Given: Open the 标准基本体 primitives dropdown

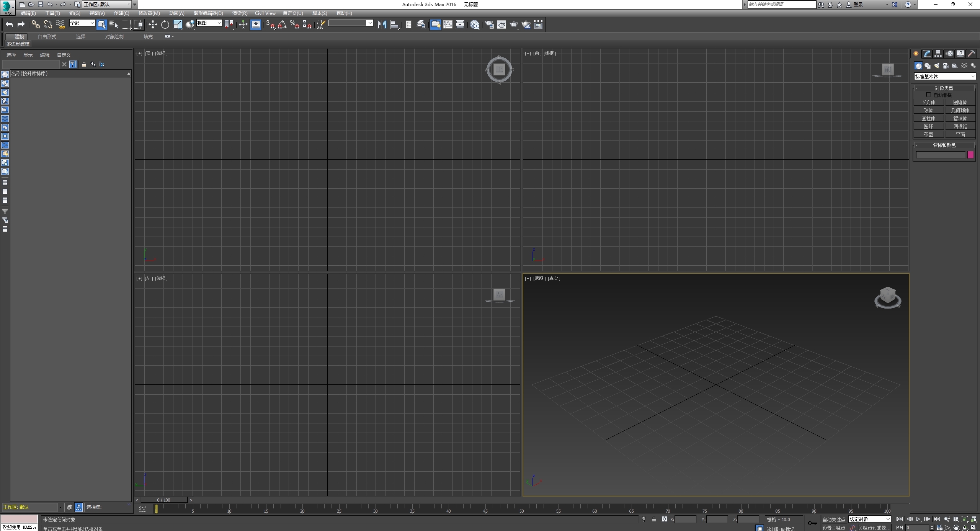Looking at the screenshot, I should coord(944,77).
